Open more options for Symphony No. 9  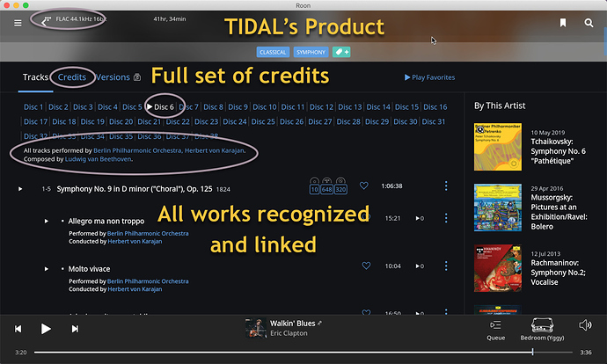coord(446,186)
